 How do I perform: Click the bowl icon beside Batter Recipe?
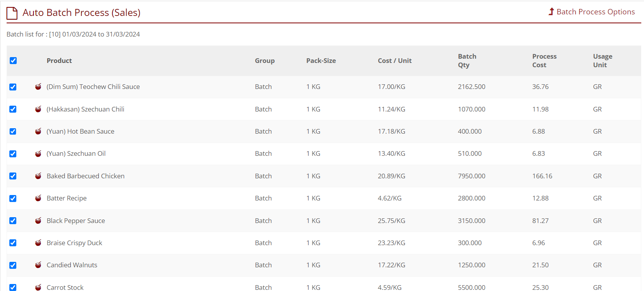click(38, 198)
